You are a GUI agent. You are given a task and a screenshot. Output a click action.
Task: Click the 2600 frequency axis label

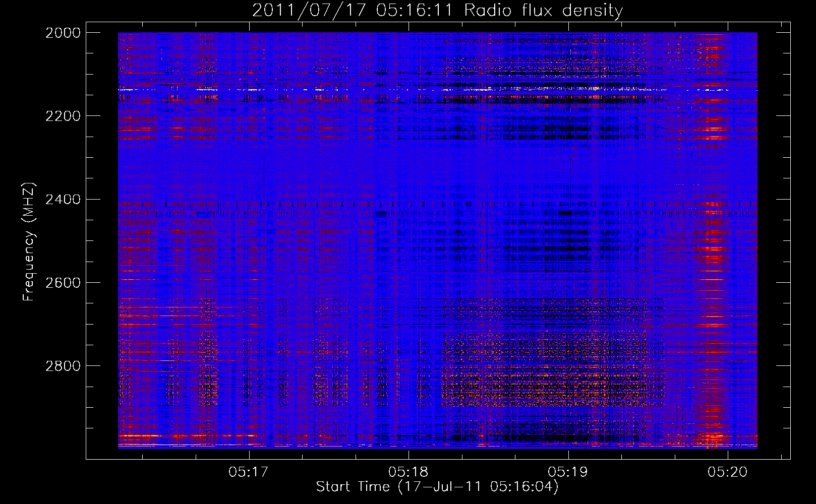pyautogui.click(x=63, y=282)
